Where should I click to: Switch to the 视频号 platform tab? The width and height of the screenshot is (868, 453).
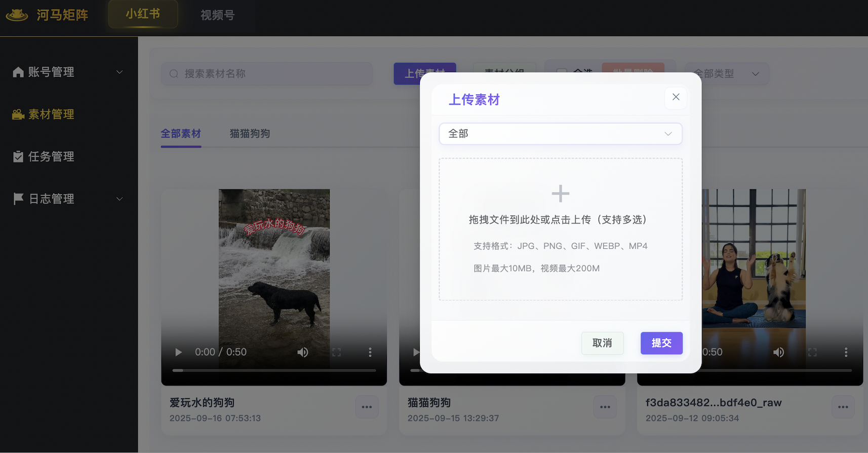(217, 15)
